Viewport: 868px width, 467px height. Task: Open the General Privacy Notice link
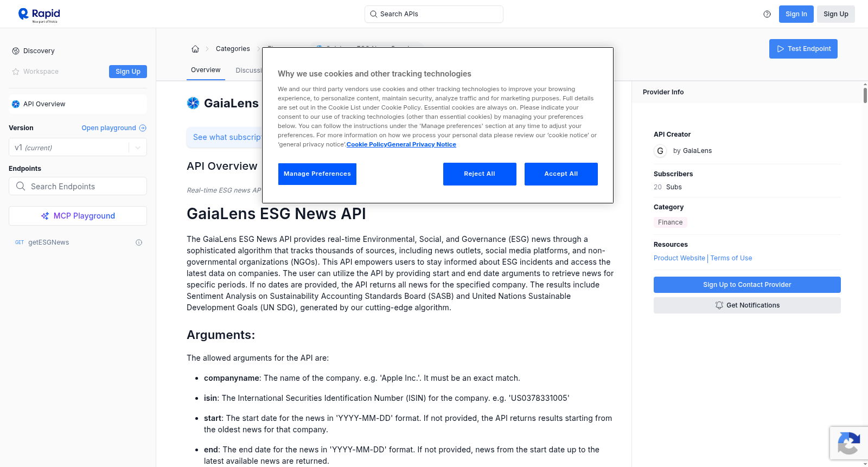(422, 144)
